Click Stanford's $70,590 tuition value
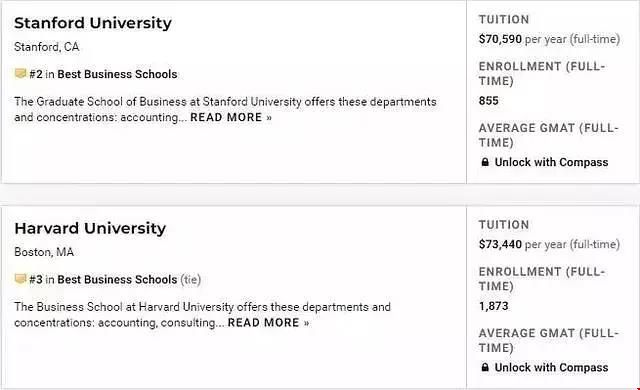Screen dimensions: 640x390 click(x=500, y=39)
